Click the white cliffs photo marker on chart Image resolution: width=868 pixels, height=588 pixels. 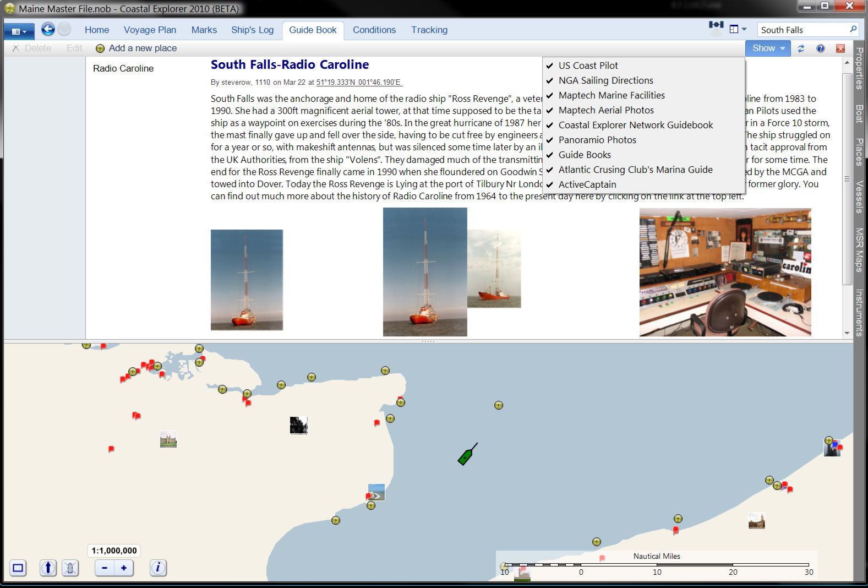376,492
